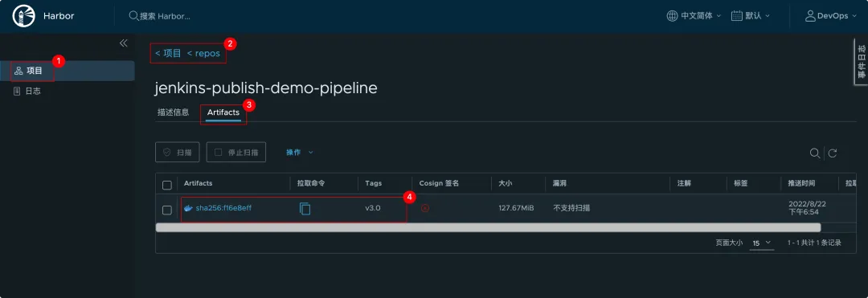Click the 1 - 1 共计 1 条记录 text

(814, 243)
